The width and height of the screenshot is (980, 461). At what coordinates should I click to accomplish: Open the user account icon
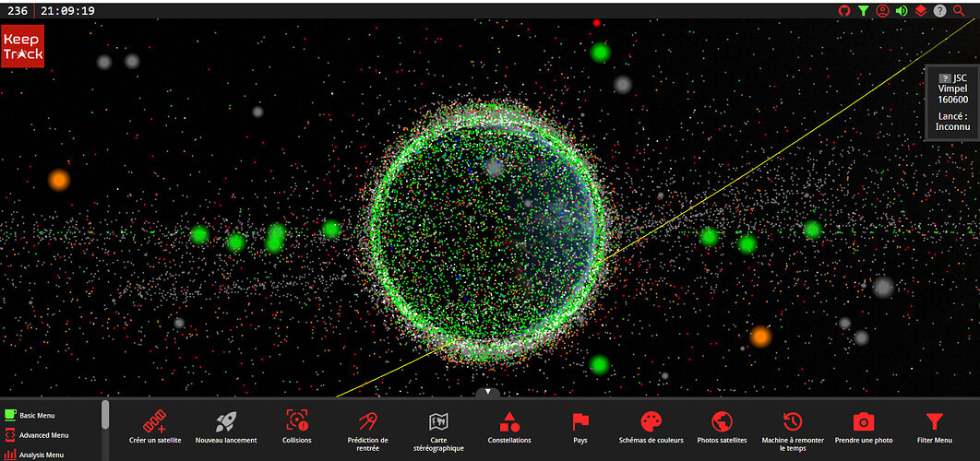click(x=882, y=11)
